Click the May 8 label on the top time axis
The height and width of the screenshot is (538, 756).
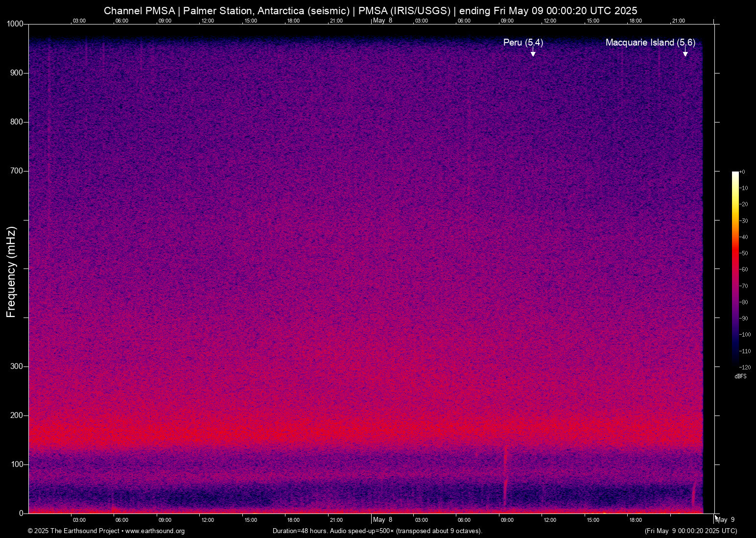[x=382, y=21]
